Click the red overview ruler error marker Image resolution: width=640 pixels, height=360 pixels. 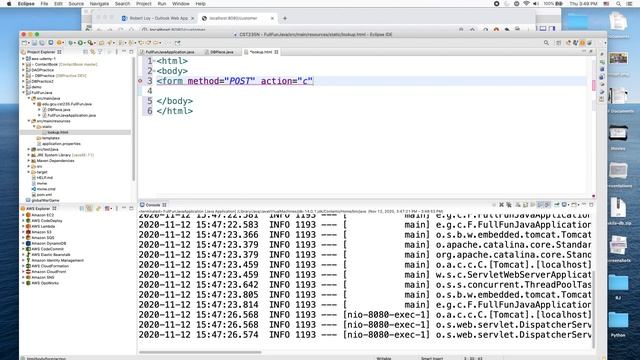pyautogui.click(x=593, y=85)
